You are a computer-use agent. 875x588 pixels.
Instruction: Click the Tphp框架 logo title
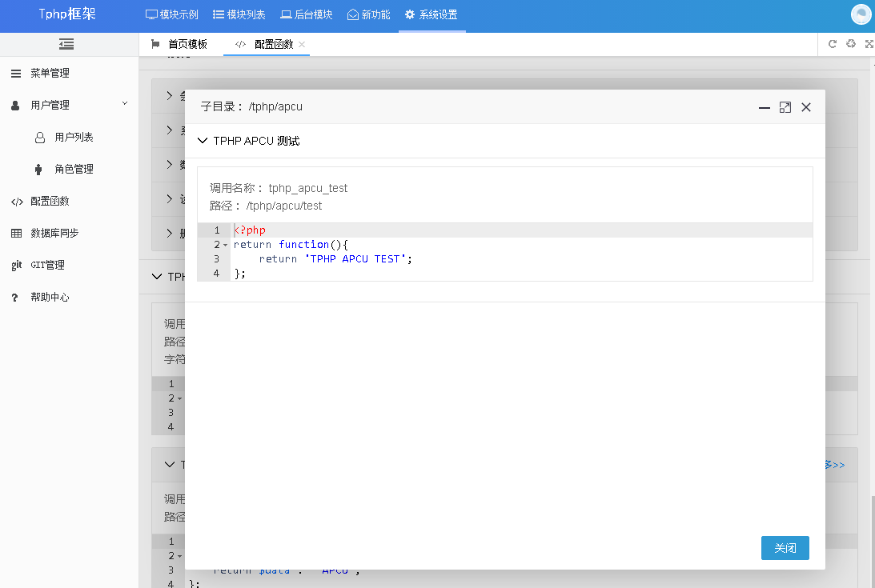click(67, 14)
